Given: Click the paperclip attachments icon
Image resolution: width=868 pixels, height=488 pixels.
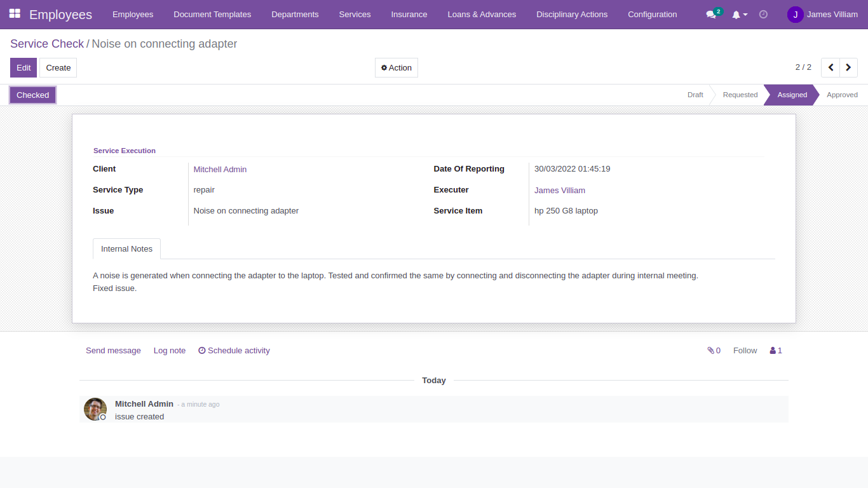Looking at the screenshot, I should click(x=711, y=350).
